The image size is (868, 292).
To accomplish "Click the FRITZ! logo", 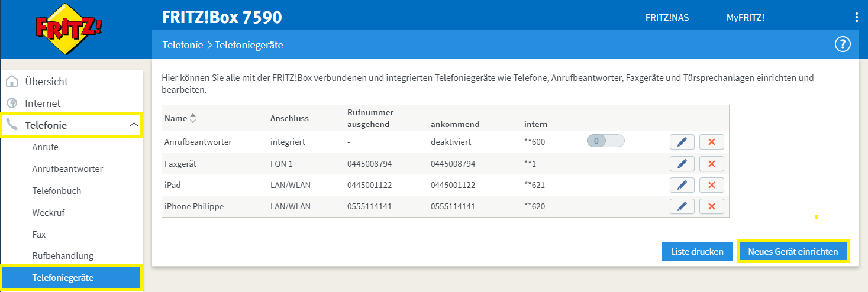I will pos(70,29).
